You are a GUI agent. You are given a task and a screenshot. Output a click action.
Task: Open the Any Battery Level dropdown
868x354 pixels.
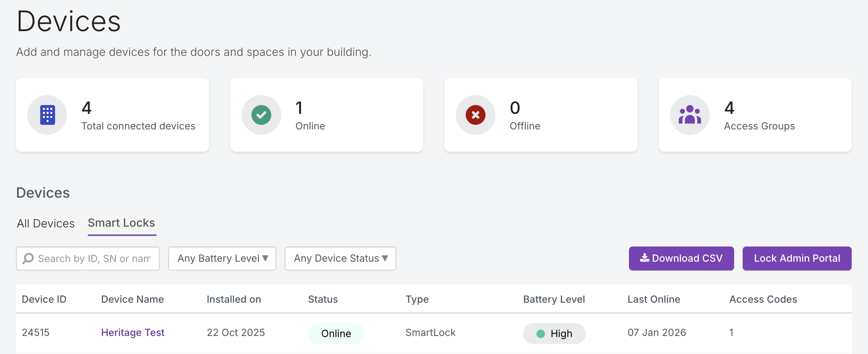pyautogui.click(x=222, y=259)
